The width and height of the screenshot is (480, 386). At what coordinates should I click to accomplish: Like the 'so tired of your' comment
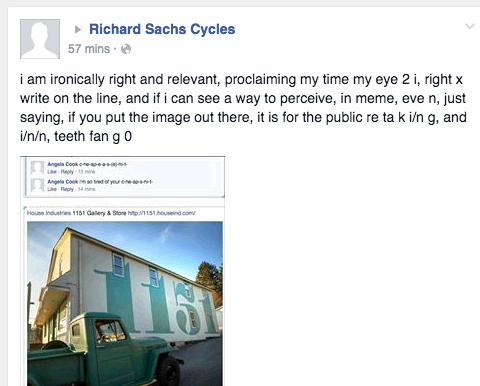(52, 189)
